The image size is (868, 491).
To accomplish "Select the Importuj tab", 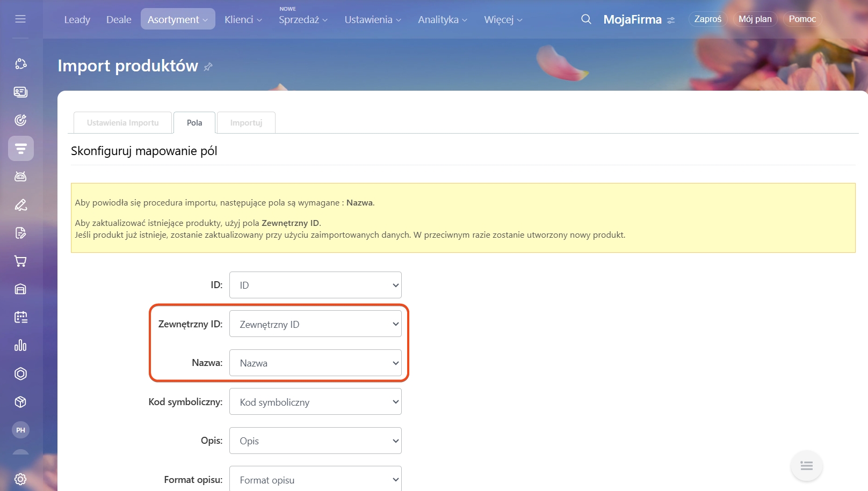I will click(x=246, y=123).
